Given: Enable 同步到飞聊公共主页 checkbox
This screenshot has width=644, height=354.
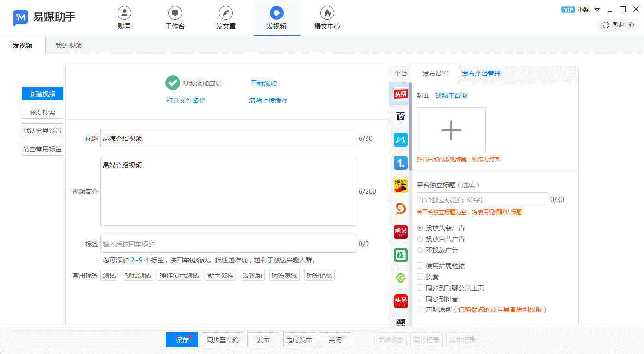Looking at the screenshot, I should 420,288.
